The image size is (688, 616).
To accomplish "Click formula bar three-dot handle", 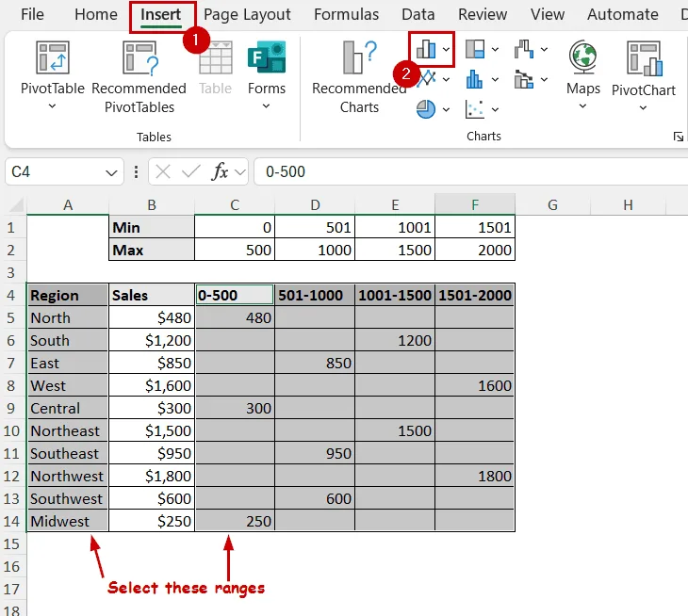I will click(x=136, y=171).
